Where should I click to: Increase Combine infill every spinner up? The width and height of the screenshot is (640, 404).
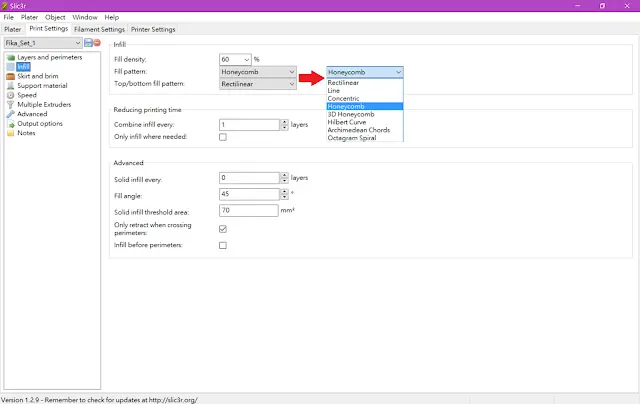point(284,122)
